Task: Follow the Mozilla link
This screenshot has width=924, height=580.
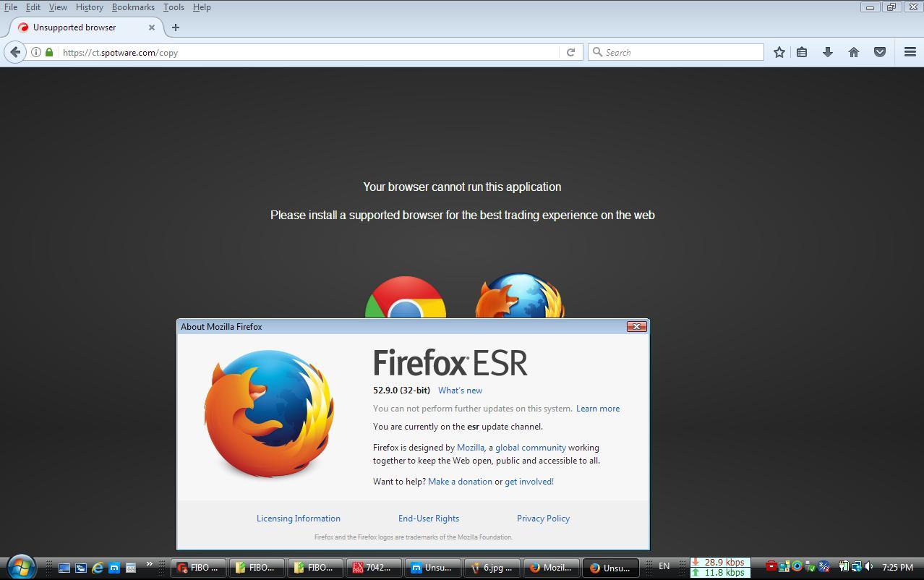Action: point(471,448)
